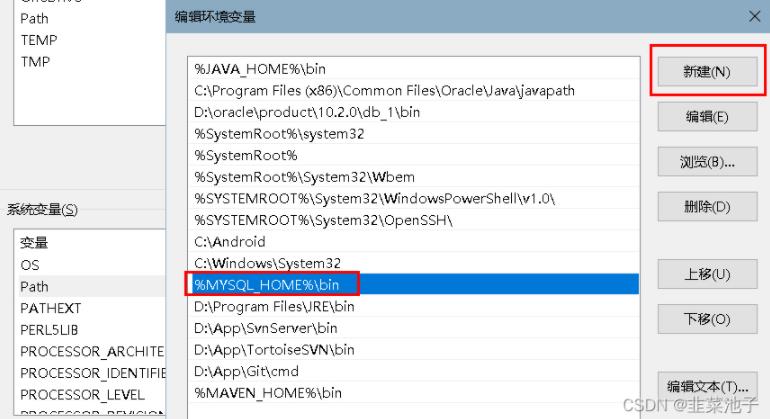The image size is (770, 419).
Task: Click the 新建(N) button
Action: [706, 72]
